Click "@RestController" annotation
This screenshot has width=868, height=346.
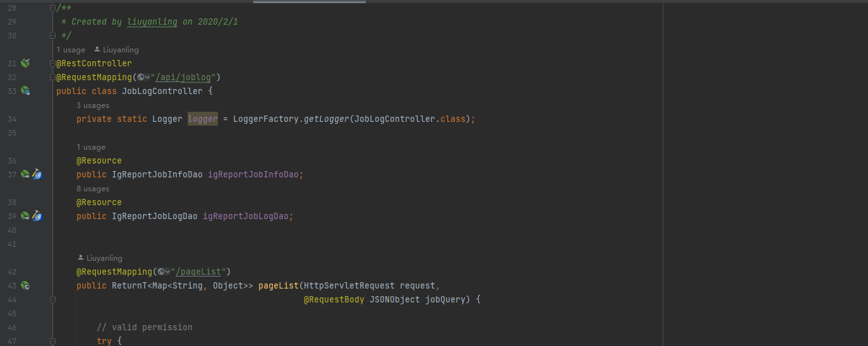pos(94,63)
